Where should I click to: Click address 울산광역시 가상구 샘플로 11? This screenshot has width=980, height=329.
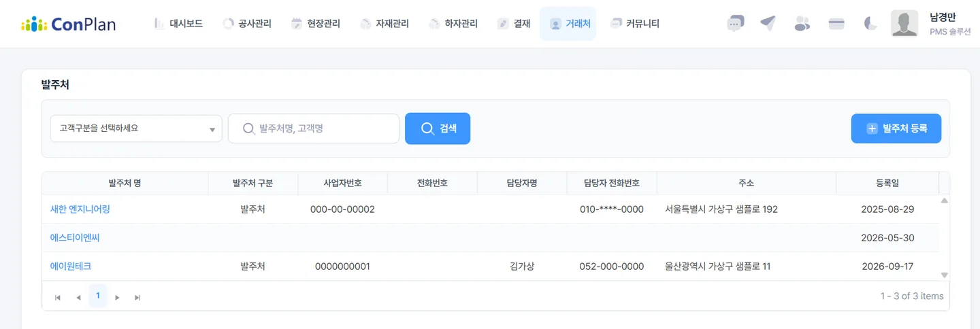(x=718, y=266)
